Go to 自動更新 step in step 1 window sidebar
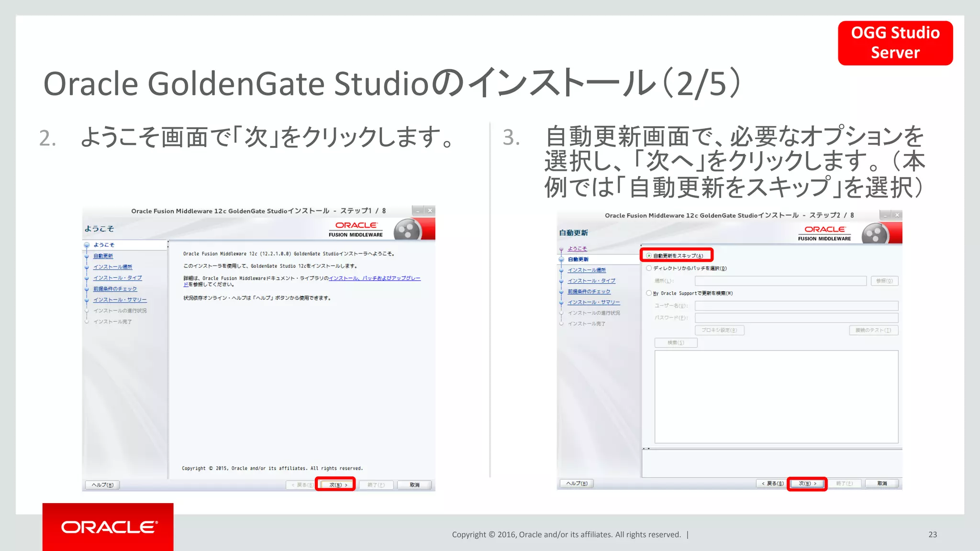The height and width of the screenshot is (551, 980). coord(103,256)
